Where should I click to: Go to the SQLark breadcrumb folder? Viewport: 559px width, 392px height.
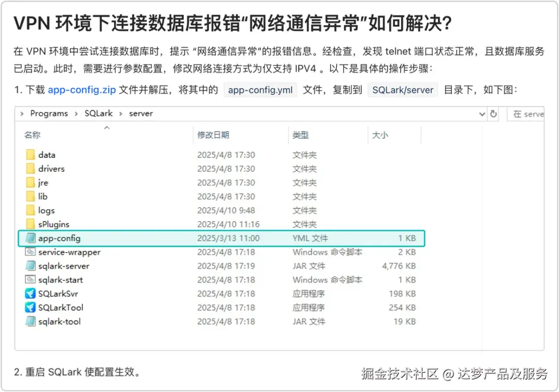pos(98,113)
